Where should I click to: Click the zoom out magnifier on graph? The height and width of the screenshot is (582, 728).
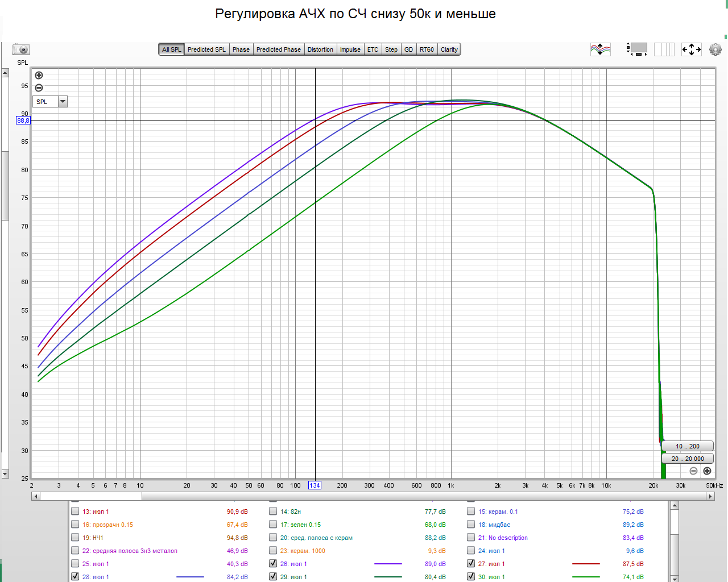(39, 88)
